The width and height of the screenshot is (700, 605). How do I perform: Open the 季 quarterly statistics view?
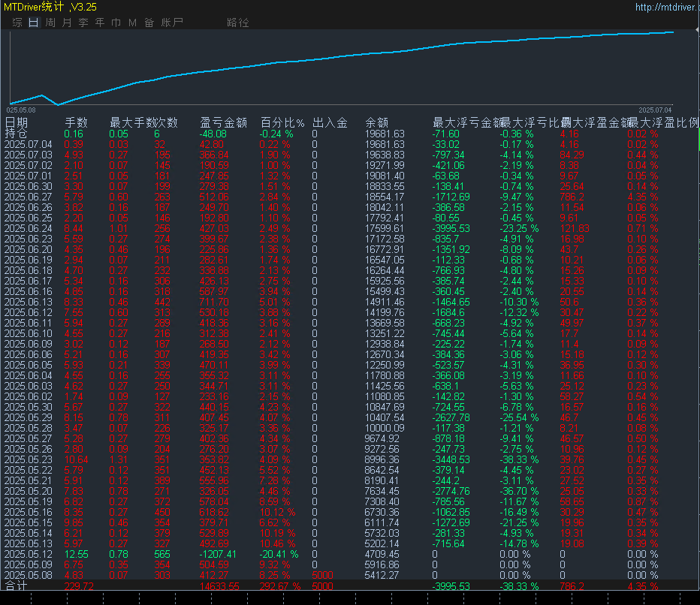(x=83, y=23)
